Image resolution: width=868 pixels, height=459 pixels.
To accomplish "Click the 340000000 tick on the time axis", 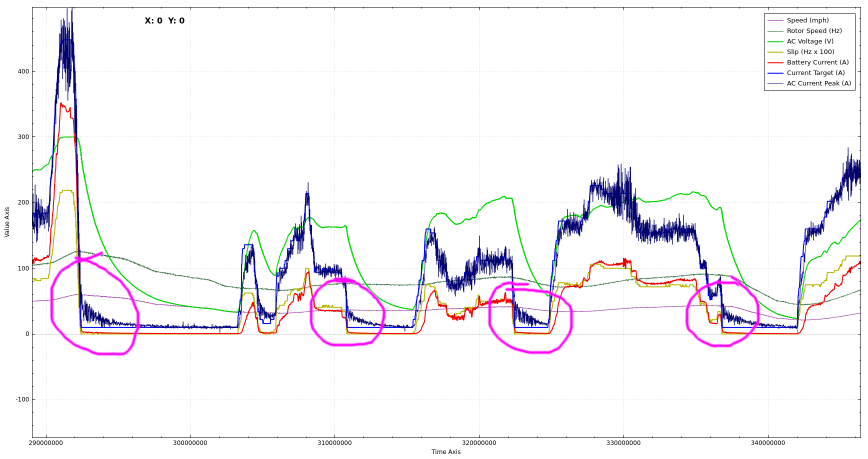I will coord(768,443).
